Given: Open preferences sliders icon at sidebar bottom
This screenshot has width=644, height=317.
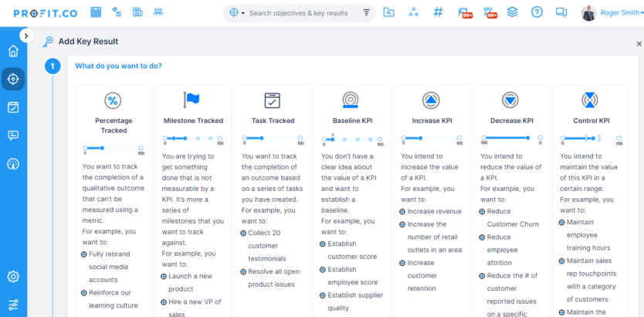Looking at the screenshot, I should pos(13,304).
